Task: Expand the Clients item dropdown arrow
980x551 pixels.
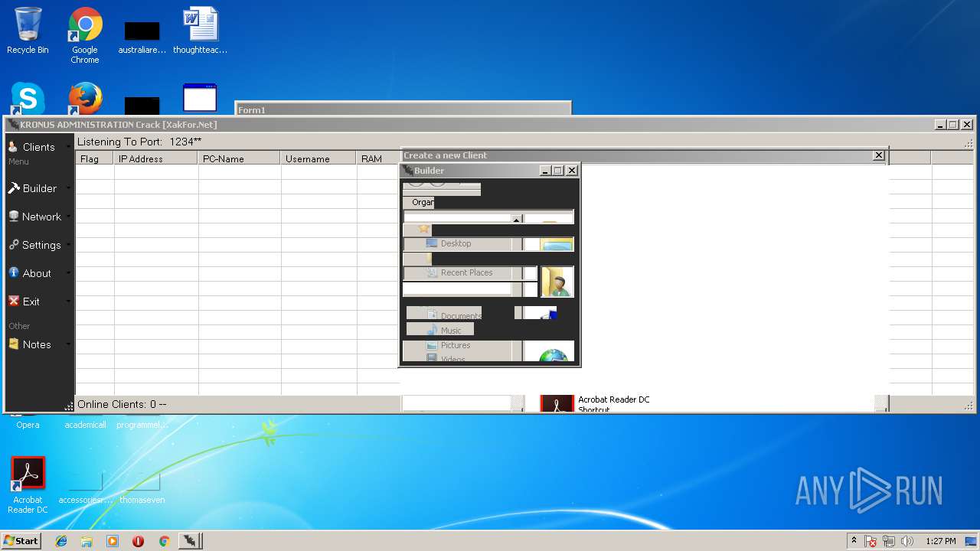Action: coord(68,147)
